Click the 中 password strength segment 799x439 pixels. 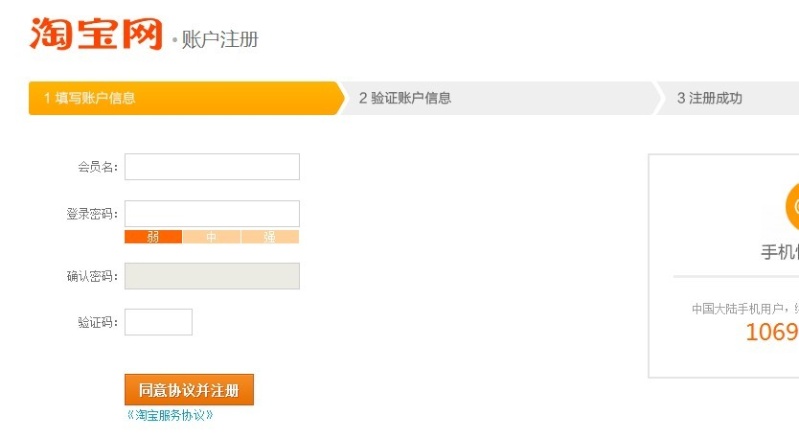[x=211, y=237]
